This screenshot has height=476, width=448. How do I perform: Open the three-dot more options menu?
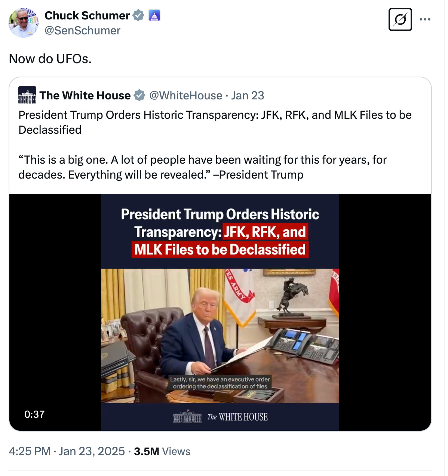(425, 19)
